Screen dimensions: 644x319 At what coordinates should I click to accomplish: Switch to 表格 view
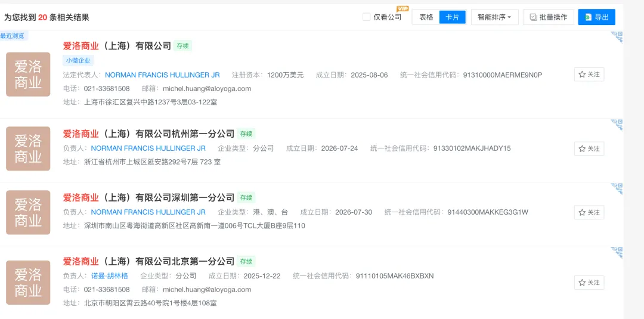click(426, 17)
